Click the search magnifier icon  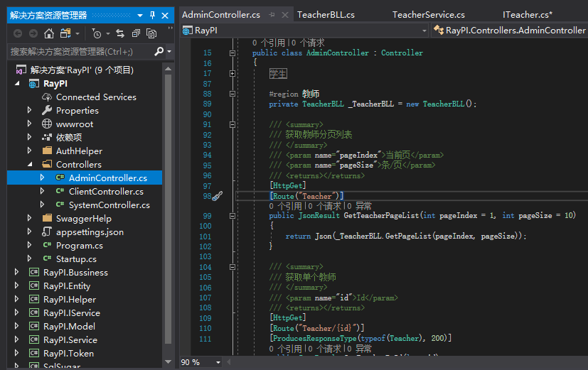pyautogui.click(x=159, y=51)
